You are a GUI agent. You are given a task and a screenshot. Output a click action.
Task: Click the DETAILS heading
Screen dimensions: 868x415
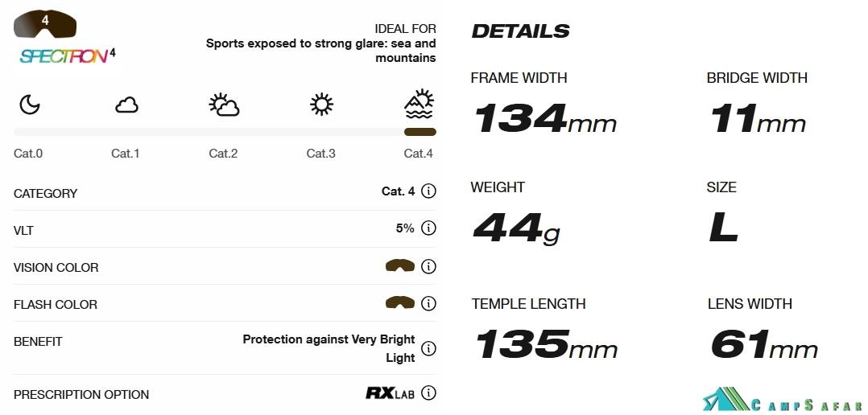[x=520, y=31]
